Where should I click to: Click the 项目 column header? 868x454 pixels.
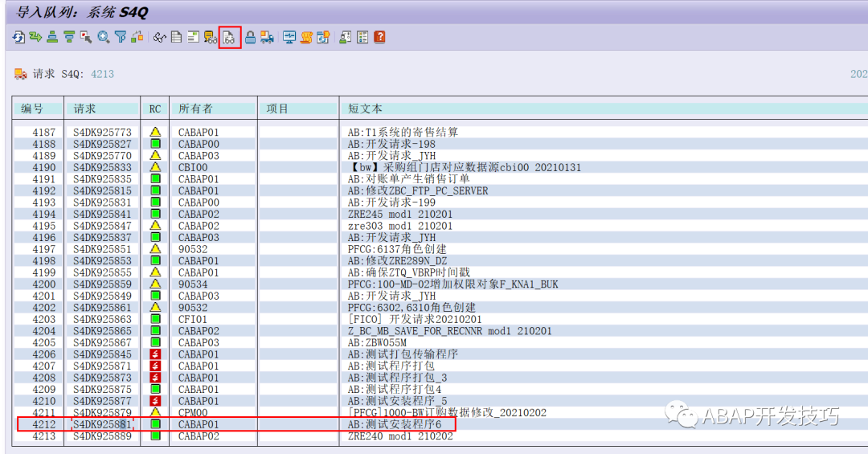coord(277,109)
